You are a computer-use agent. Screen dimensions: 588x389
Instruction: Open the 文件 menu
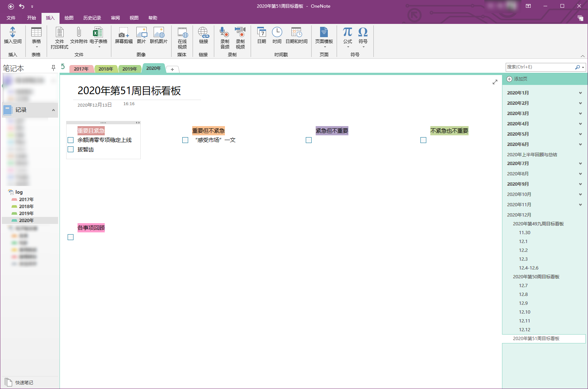[11, 18]
